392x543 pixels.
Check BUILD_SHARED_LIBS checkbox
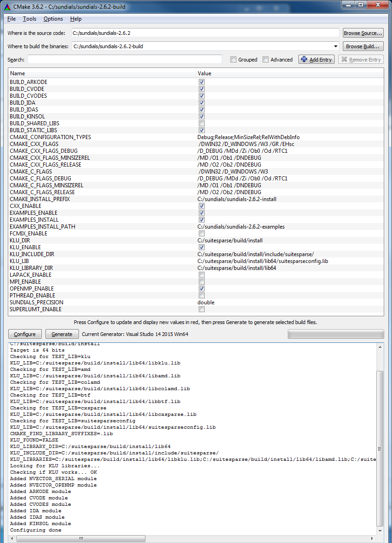tap(202, 123)
